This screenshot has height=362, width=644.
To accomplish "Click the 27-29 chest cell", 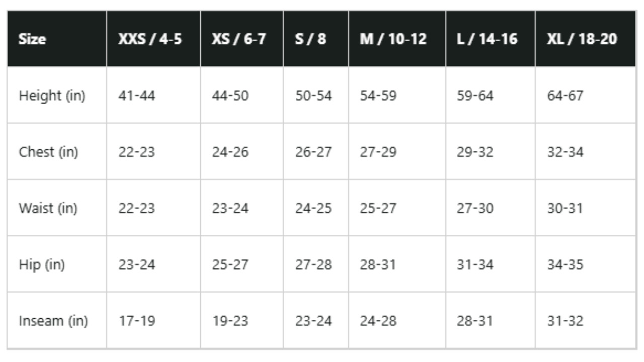I will [397, 151].
